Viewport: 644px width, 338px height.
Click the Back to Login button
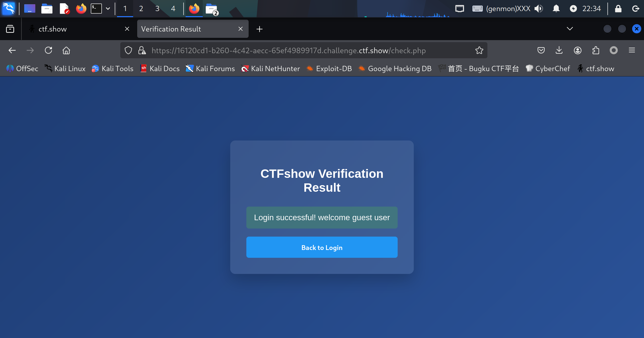tap(322, 247)
